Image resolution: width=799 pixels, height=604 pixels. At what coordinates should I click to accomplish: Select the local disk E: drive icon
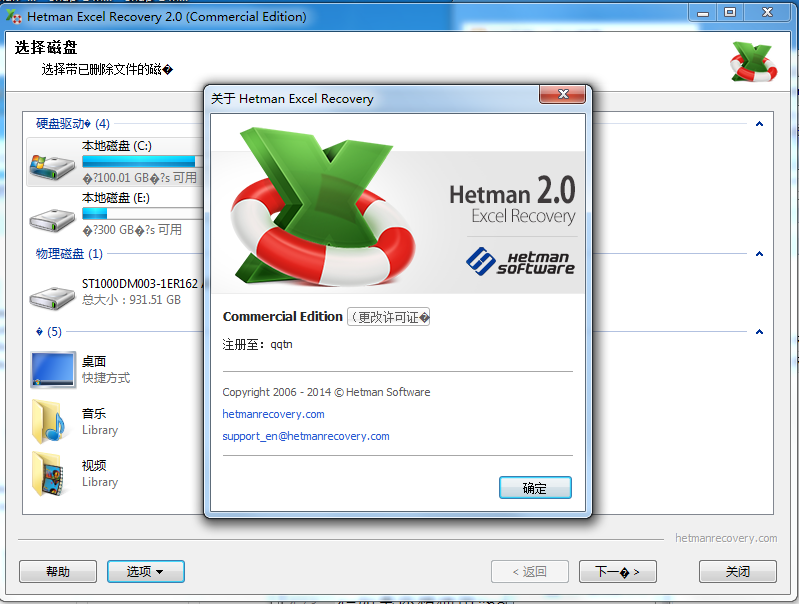52,216
